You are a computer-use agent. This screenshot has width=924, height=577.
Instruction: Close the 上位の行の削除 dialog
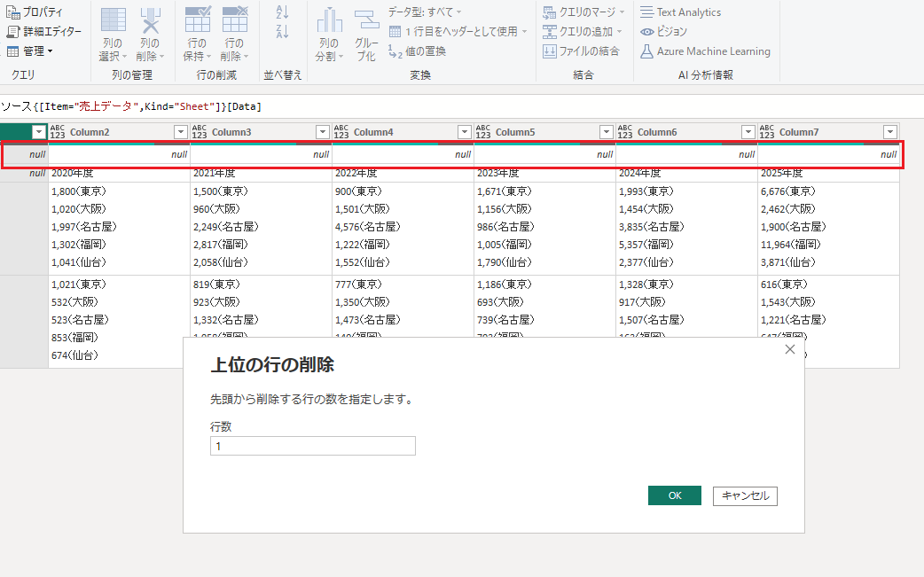(x=790, y=350)
